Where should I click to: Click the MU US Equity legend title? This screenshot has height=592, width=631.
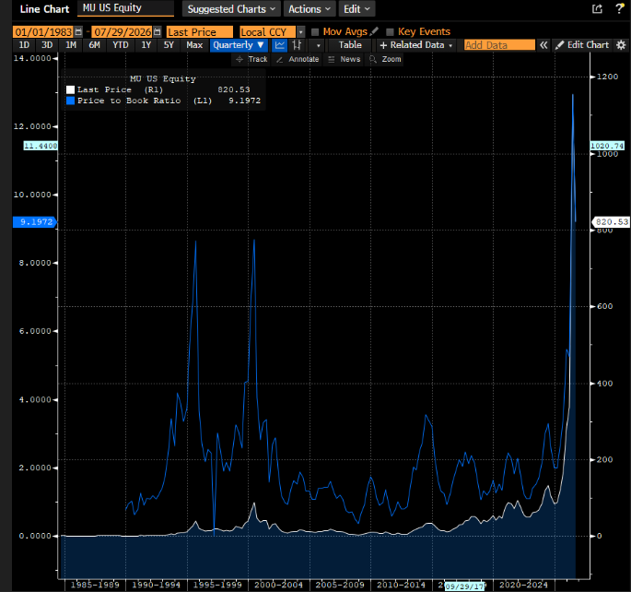pos(163,79)
